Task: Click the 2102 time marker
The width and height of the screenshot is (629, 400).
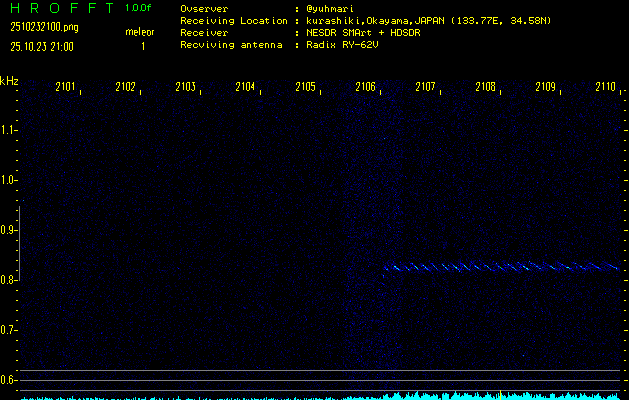Action: pyautogui.click(x=125, y=87)
